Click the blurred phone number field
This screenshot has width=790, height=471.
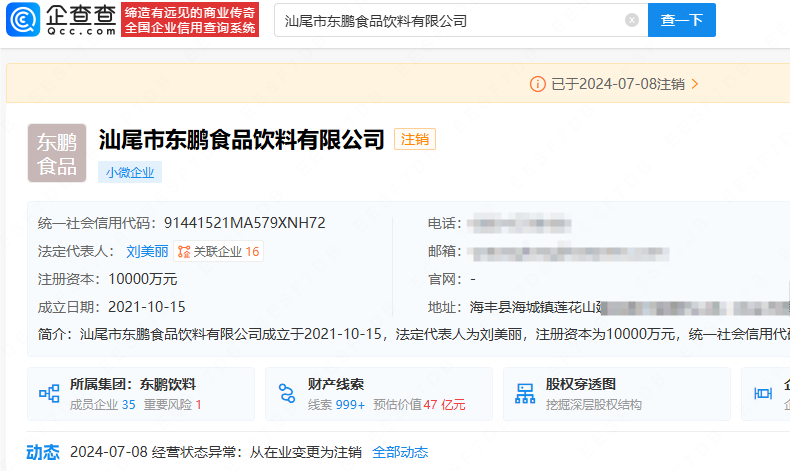(x=519, y=223)
